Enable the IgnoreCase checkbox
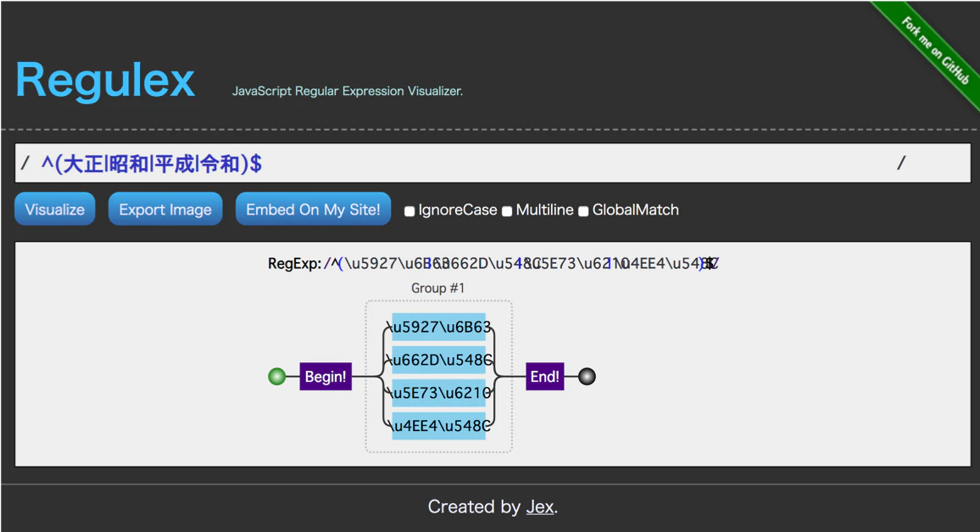The width and height of the screenshot is (980, 532). (x=409, y=211)
